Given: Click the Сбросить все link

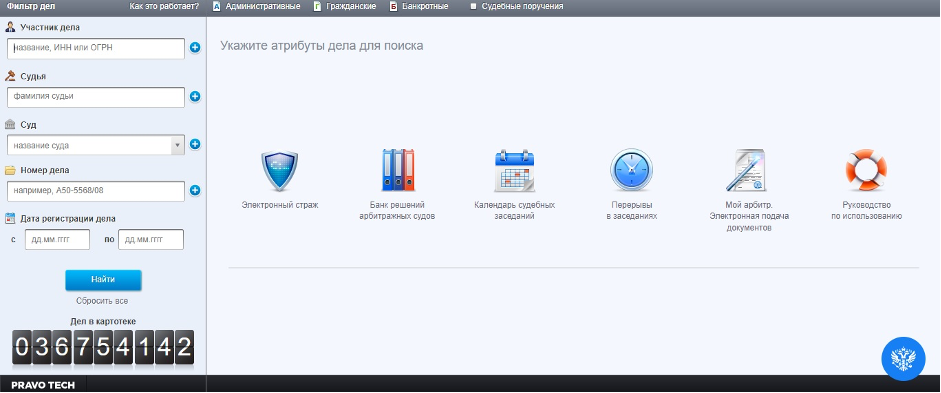Looking at the screenshot, I should (x=102, y=301).
